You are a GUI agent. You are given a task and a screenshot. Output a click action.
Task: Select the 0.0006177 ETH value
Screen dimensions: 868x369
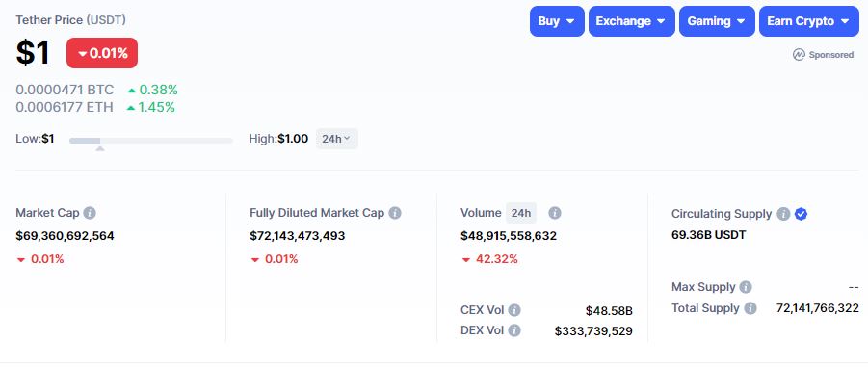(65, 107)
